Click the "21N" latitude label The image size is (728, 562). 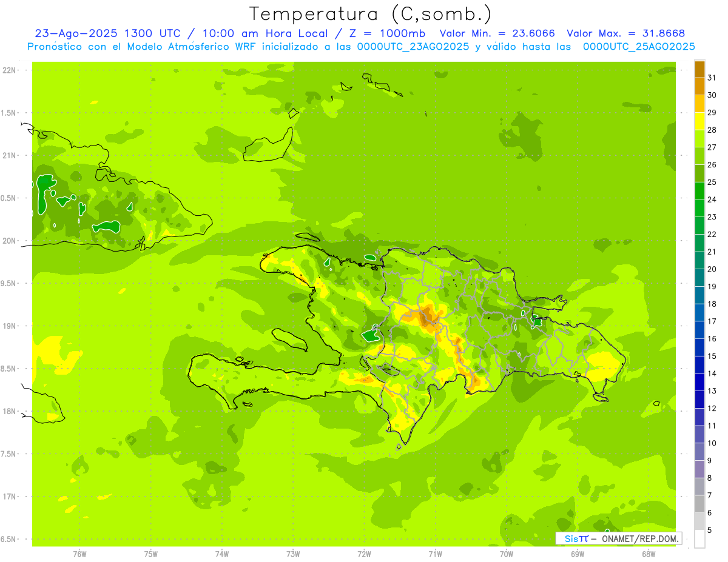click(10, 156)
